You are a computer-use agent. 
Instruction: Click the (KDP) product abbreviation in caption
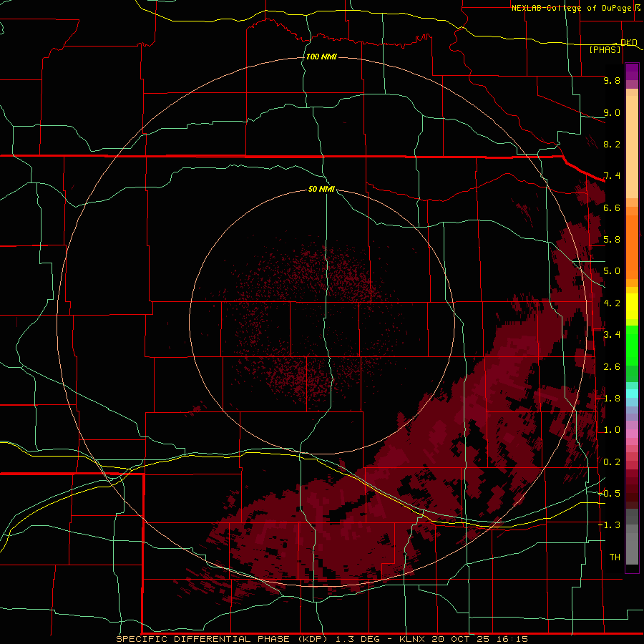(312, 639)
